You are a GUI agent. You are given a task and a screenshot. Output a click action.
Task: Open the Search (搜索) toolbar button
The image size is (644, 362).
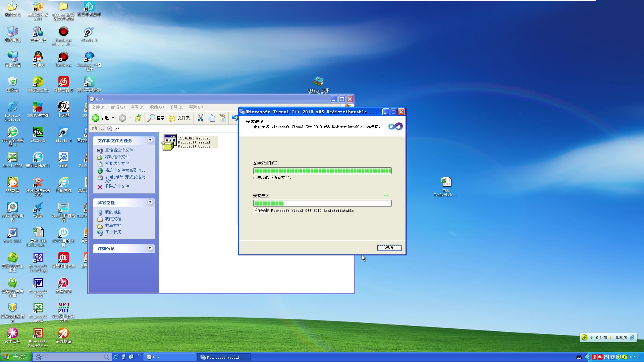click(156, 118)
